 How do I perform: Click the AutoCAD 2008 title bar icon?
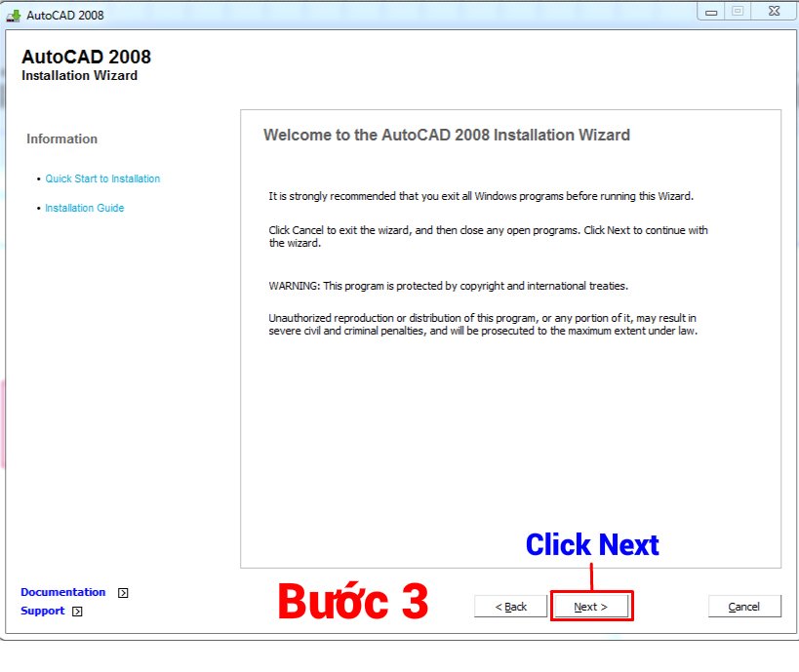(14, 16)
